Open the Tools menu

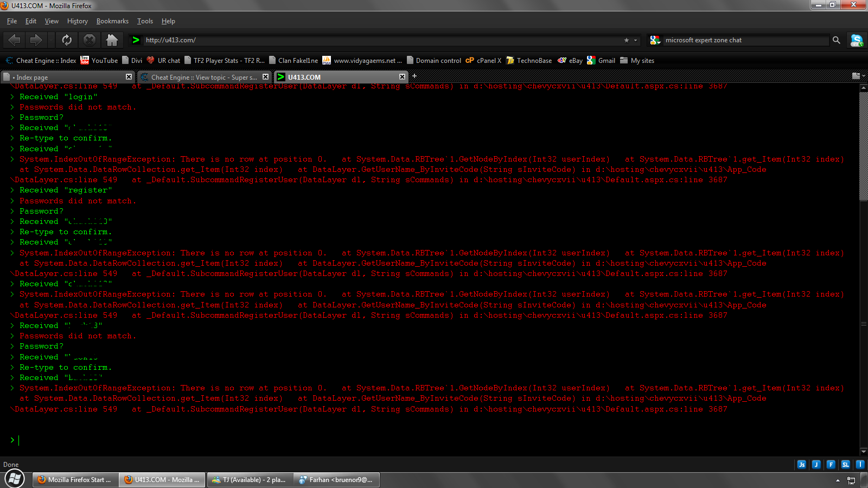coord(145,21)
